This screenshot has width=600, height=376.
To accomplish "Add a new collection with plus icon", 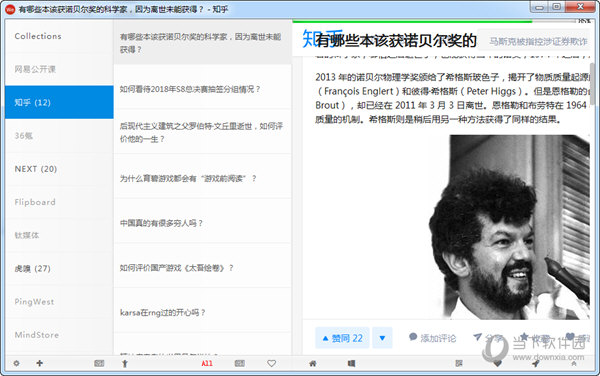I will pos(39,363).
